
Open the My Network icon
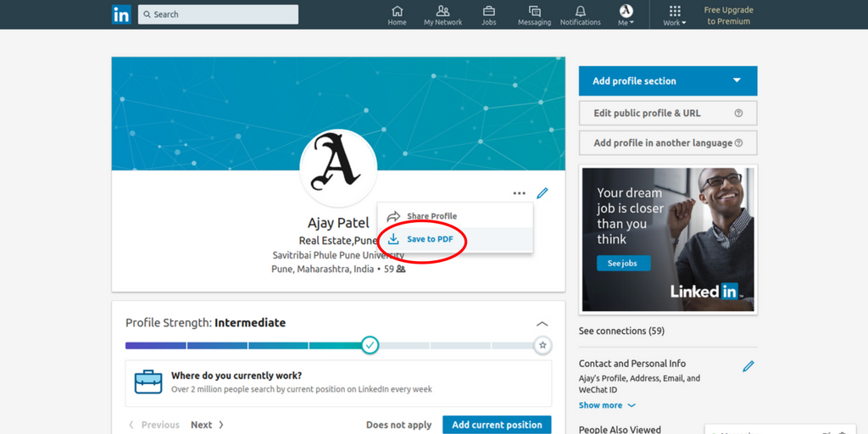click(x=442, y=15)
